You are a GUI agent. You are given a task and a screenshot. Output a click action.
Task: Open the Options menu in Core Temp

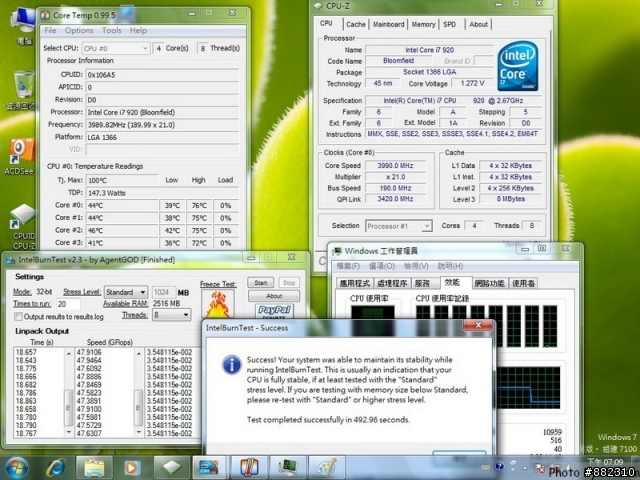(79, 31)
